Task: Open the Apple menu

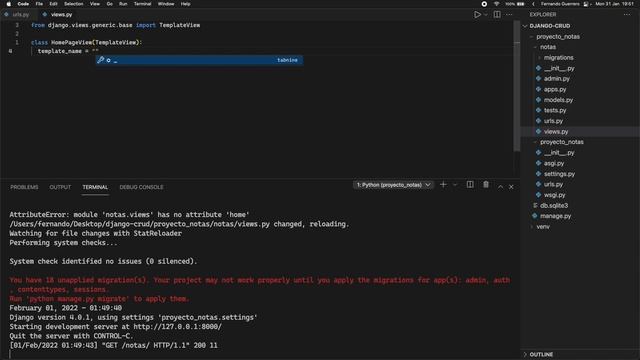Action: pyautogui.click(x=9, y=4)
